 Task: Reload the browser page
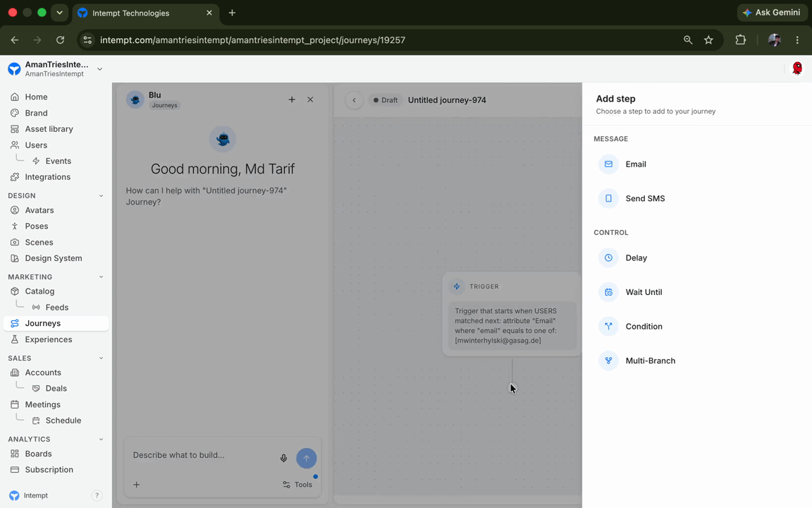click(x=60, y=40)
